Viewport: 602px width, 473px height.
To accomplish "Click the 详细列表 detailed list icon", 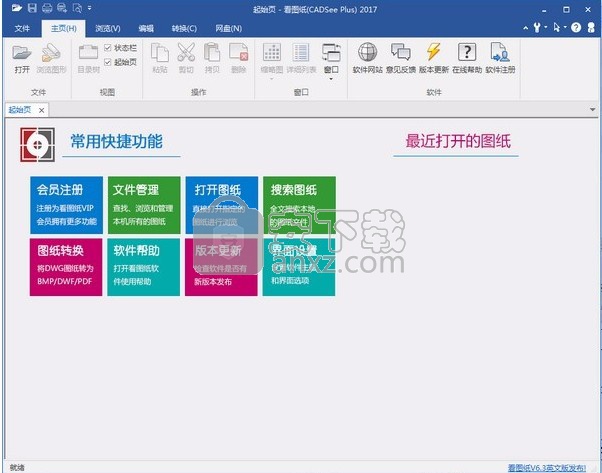I will point(301,53).
